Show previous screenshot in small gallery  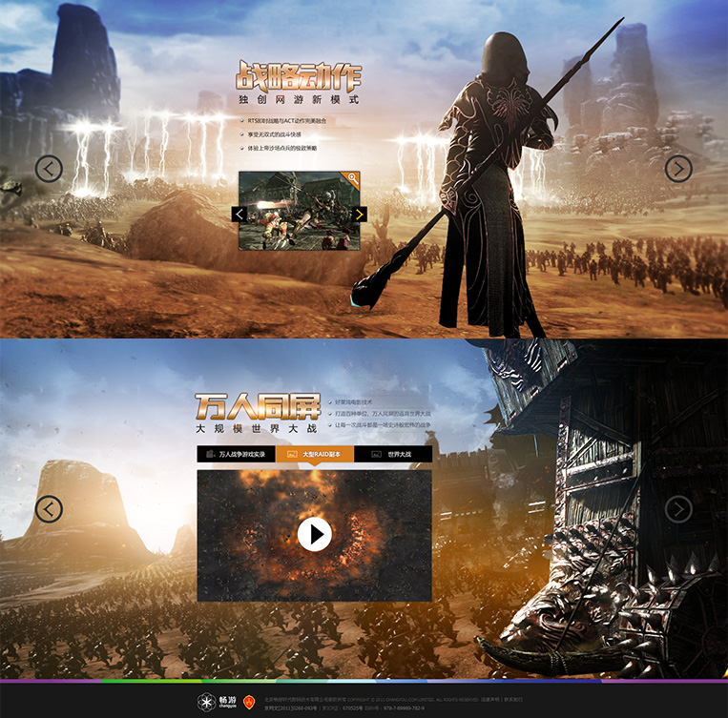click(239, 214)
